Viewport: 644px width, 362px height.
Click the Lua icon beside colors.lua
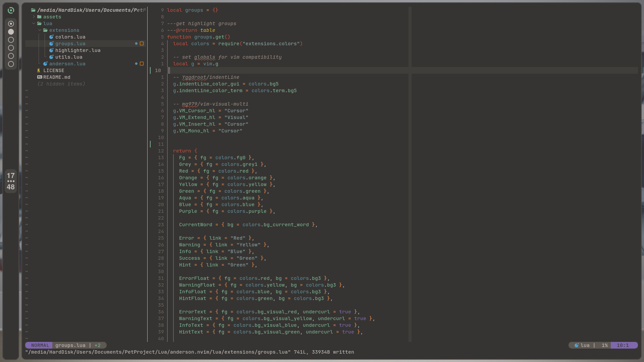(51, 37)
